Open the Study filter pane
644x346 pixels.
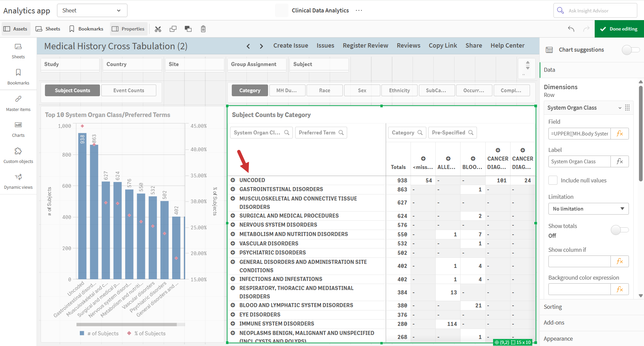(x=70, y=64)
